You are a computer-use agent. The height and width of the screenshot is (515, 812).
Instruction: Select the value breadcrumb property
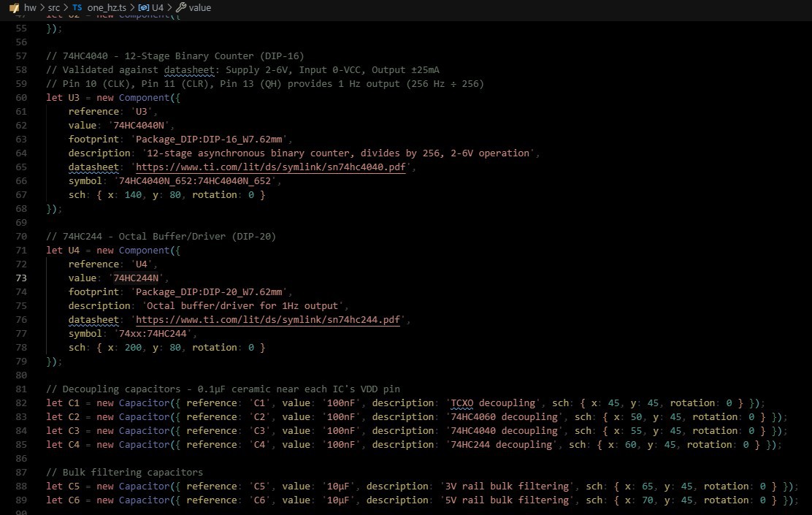pos(199,7)
